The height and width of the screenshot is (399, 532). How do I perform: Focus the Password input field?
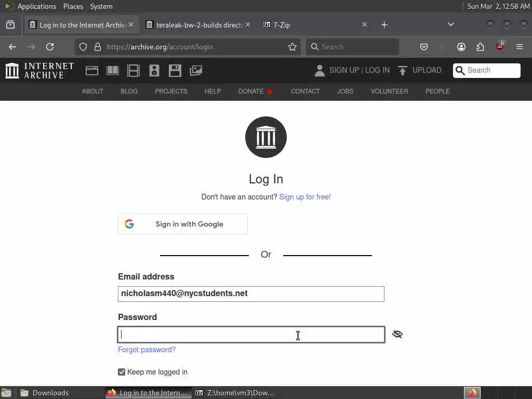pyautogui.click(x=251, y=335)
